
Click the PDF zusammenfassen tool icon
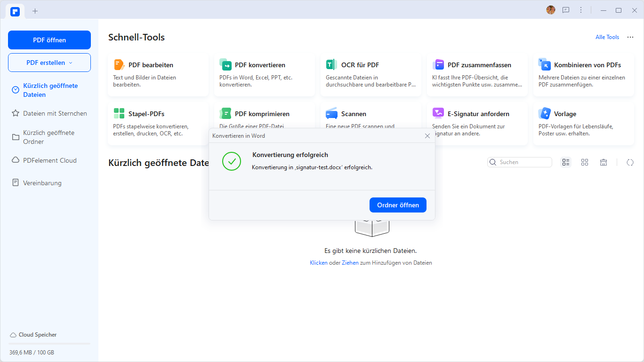438,64
